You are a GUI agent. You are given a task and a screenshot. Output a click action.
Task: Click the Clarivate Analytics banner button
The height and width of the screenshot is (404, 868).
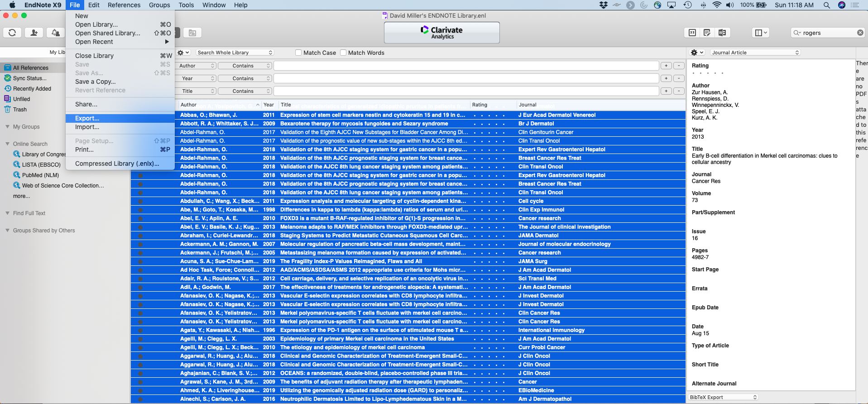[442, 33]
